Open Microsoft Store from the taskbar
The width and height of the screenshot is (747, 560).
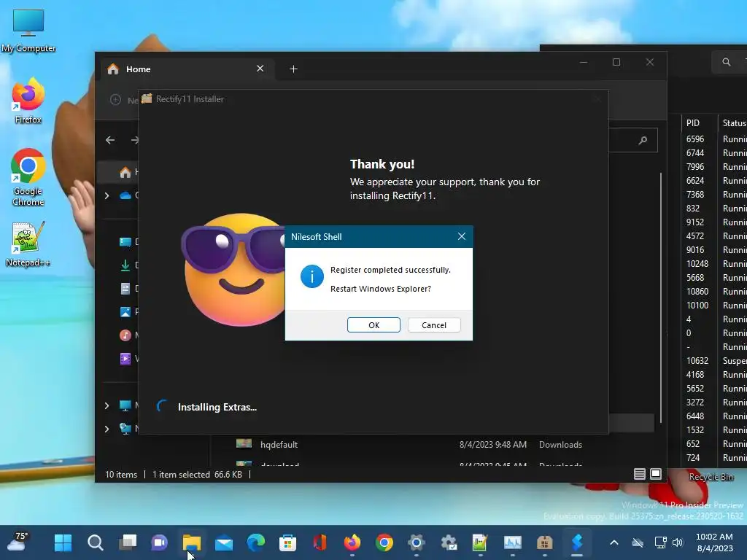pos(287,542)
